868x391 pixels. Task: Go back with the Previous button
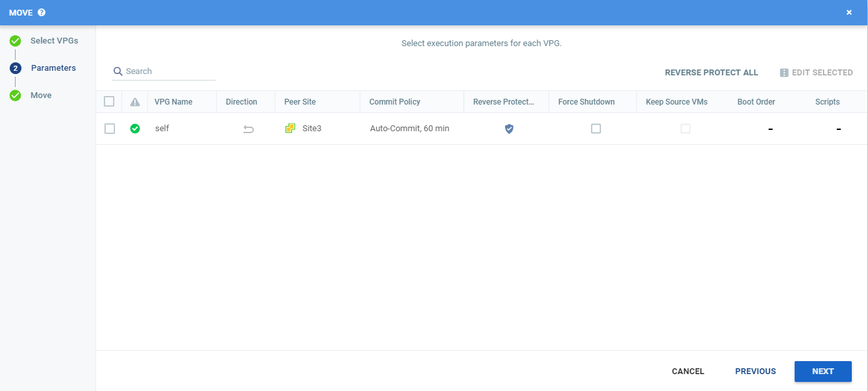[x=756, y=372]
